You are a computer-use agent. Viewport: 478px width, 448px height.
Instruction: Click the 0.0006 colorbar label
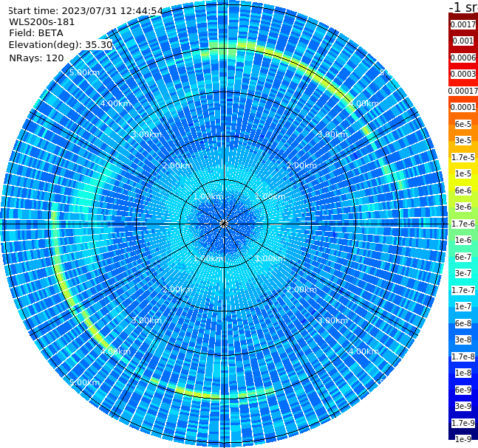(x=463, y=58)
